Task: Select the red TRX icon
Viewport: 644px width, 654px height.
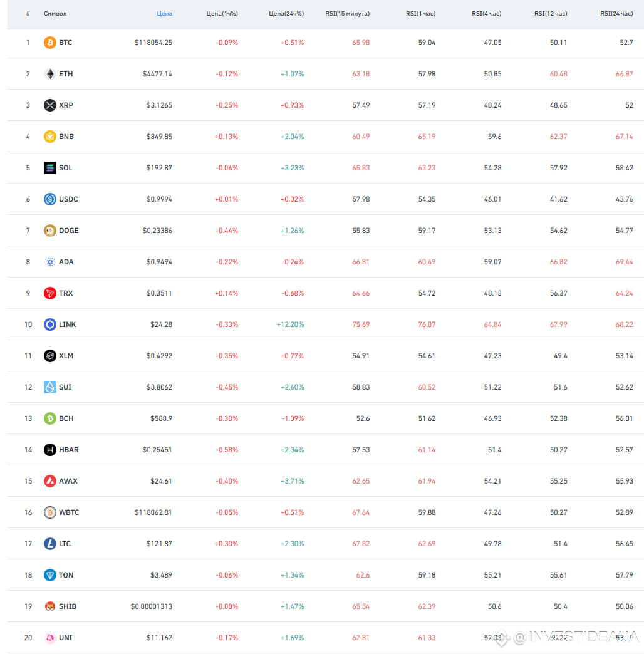Action: pos(49,293)
